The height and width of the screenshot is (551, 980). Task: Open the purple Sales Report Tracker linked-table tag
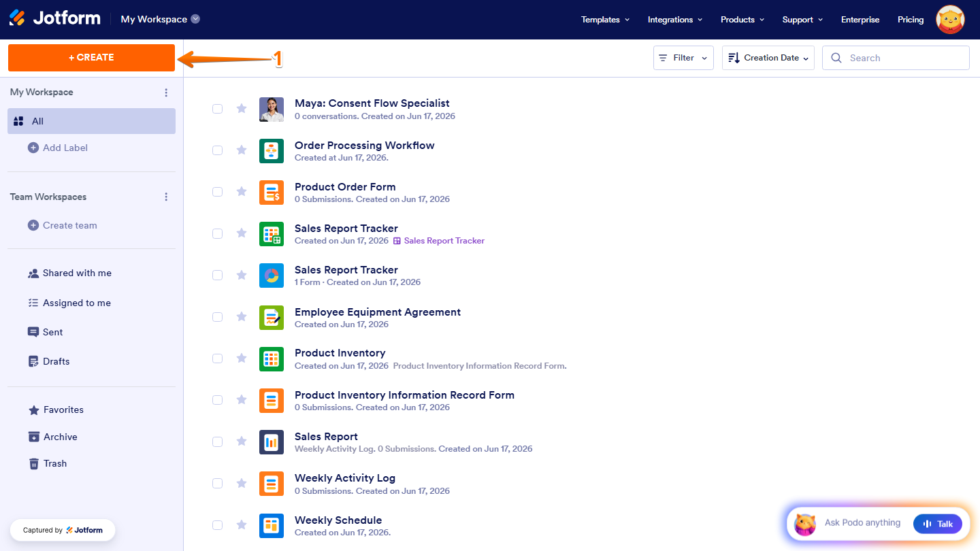click(x=439, y=241)
